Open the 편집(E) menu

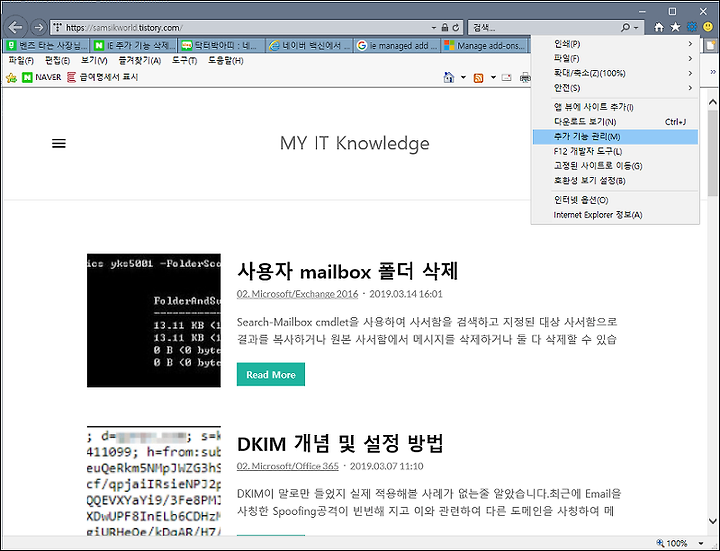(x=57, y=61)
